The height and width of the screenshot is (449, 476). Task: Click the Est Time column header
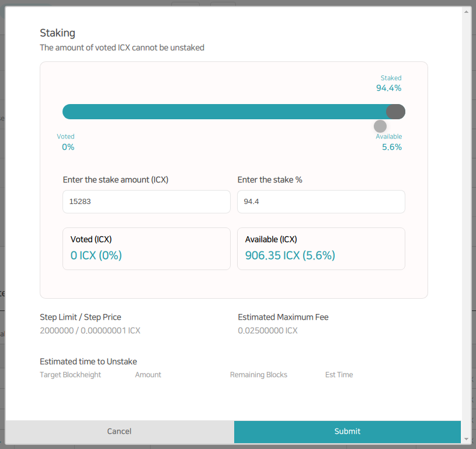point(339,375)
